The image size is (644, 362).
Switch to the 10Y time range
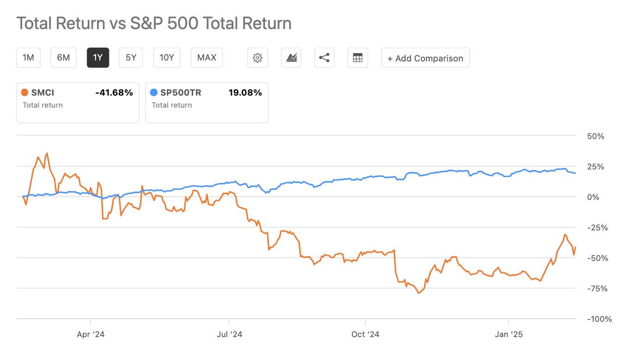tap(166, 57)
